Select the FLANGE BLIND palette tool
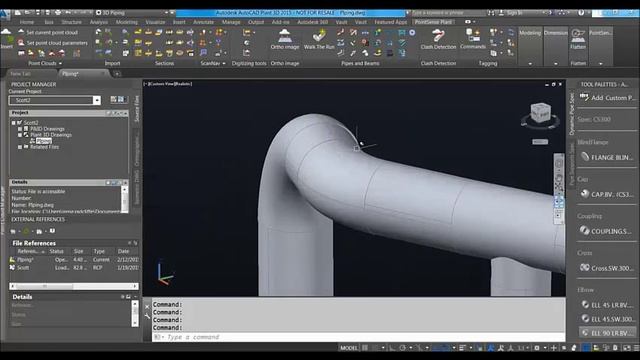This screenshot has height=360, width=640. tap(607, 157)
